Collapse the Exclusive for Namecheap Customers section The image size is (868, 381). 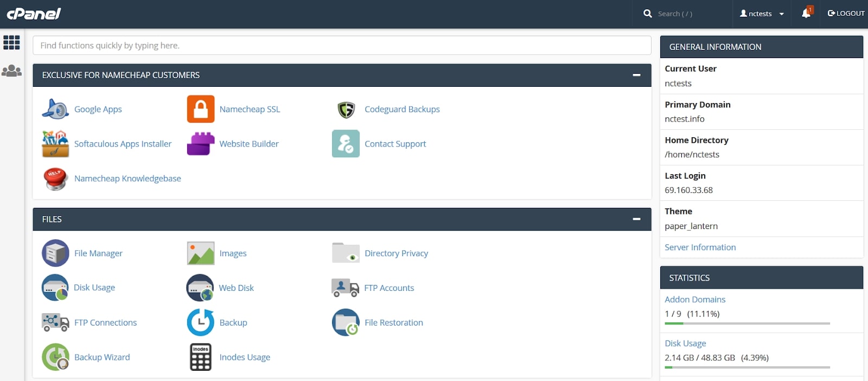pyautogui.click(x=636, y=75)
